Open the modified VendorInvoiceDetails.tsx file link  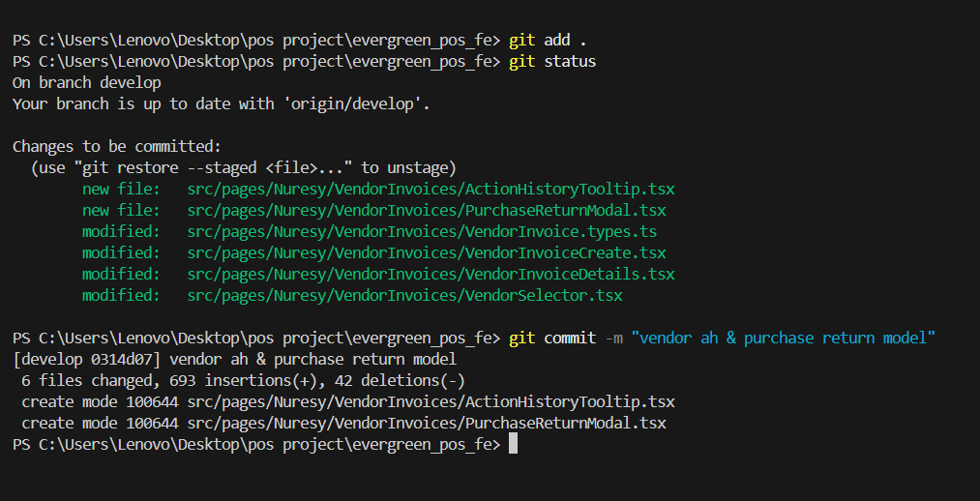(x=431, y=274)
